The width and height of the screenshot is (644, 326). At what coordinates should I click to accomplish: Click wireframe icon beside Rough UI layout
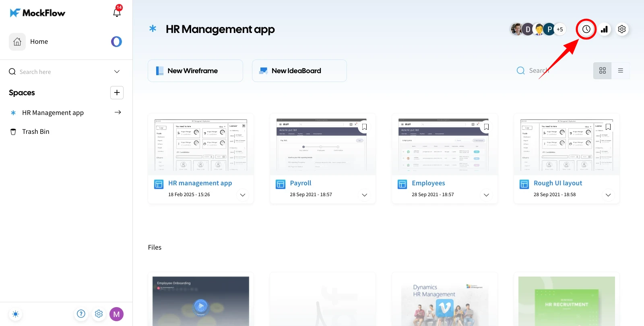pyautogui.click(x=524, y=184)
